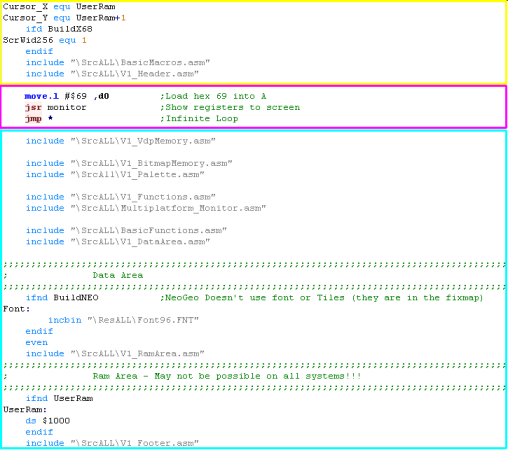The width and height of the screenshot is (508, 450).
Task: Click the V1_BitmapMemory.asm include line
Action: (129, 163)
